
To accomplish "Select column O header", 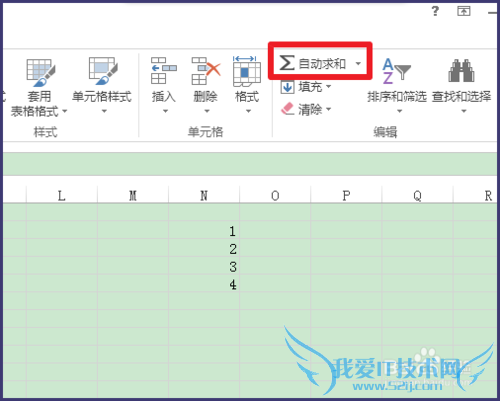I will (275, 196).
